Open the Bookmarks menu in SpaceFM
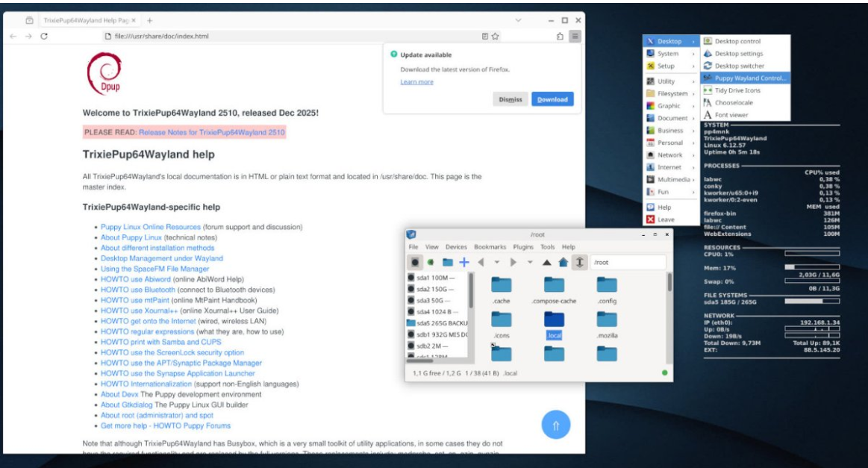This screenshot has width=868, height=468. pyautogui.click(x=490, y=247)
